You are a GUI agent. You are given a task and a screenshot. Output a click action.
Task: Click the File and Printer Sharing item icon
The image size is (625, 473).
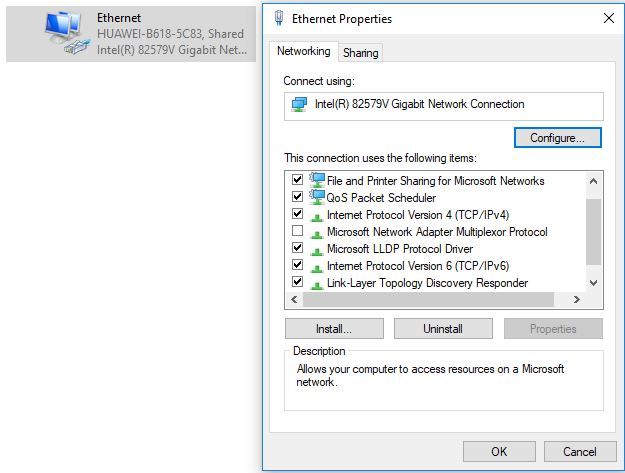317,180
